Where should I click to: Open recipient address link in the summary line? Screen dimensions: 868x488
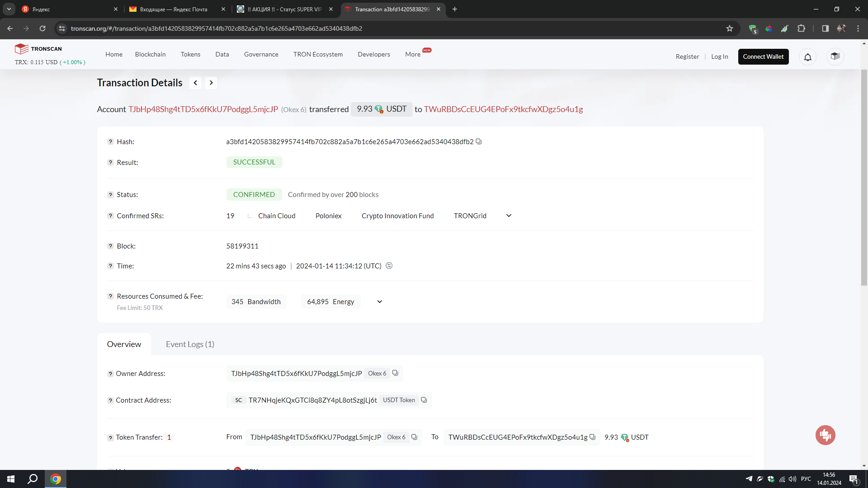(x=503, y=109)
